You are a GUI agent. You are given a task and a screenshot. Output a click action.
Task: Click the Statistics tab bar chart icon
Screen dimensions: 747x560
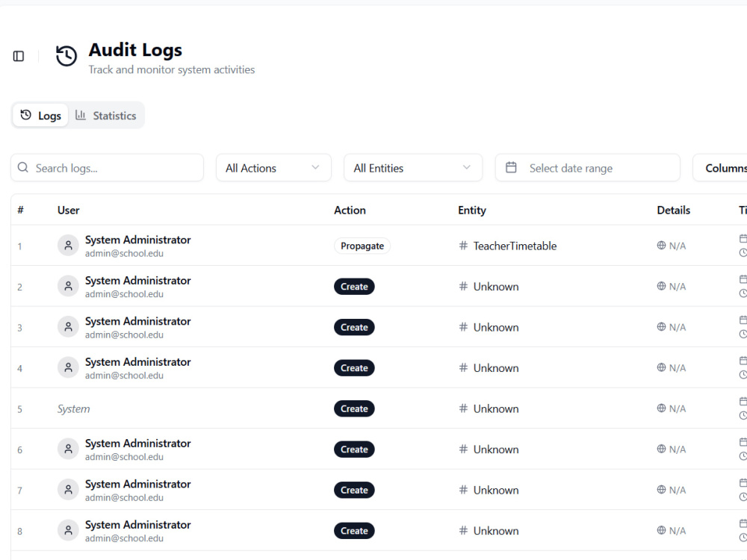(x=81, y=115)
